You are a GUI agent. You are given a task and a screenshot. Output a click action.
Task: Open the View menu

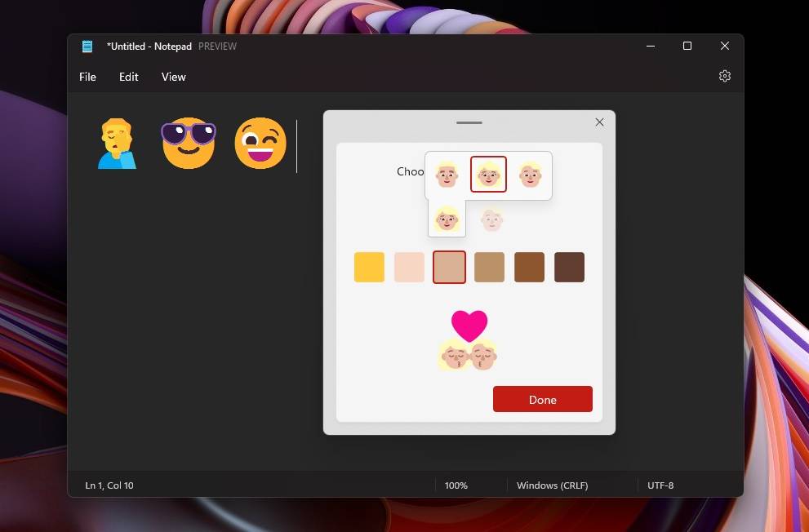pos(173,77)
